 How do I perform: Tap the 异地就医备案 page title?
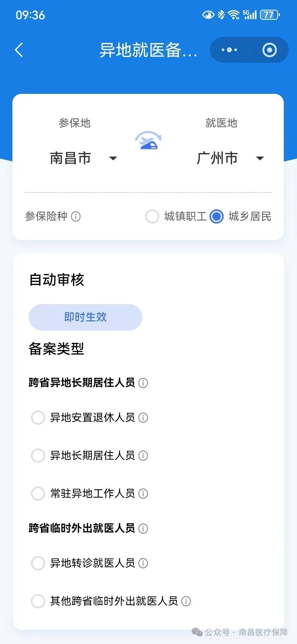(x=148, y=50)
